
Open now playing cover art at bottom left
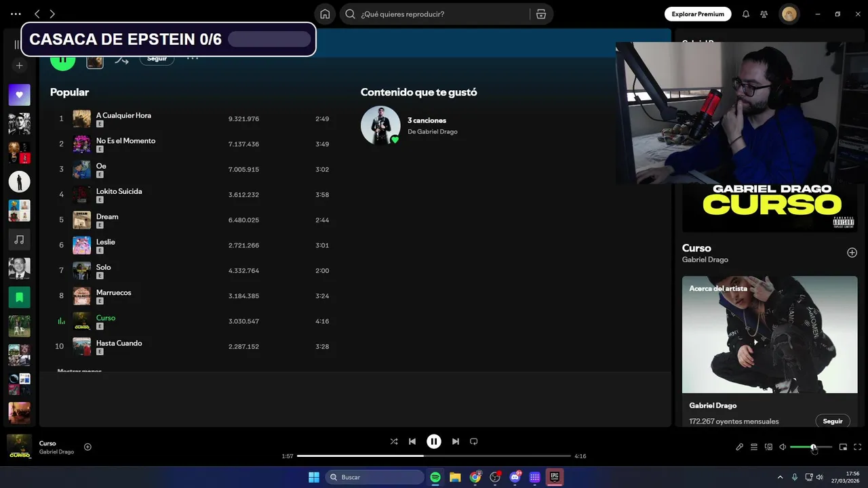[x=20, y=447]
